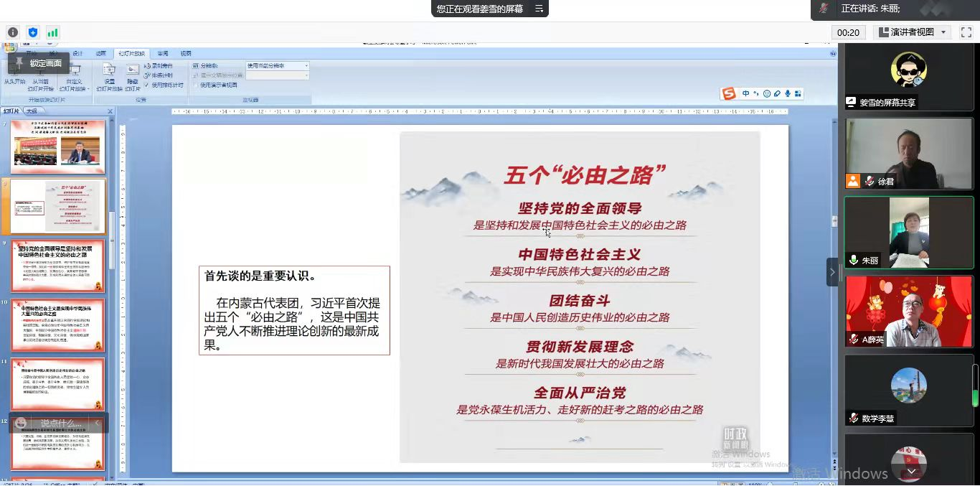Click the 说点什么 chat input
This screenshot has width=980, height=486.
tap(61, 423)
